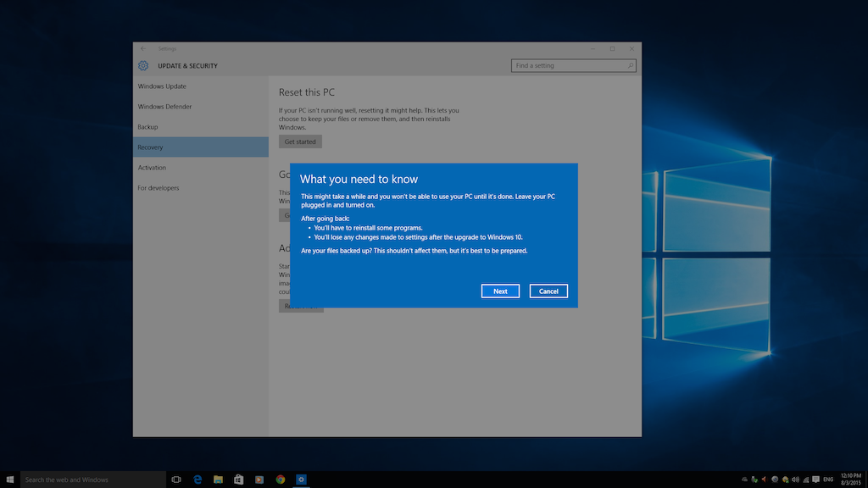Click the UPDATE & SECURITY header text
Screen dimensions: 868x488
coord(187,66)
